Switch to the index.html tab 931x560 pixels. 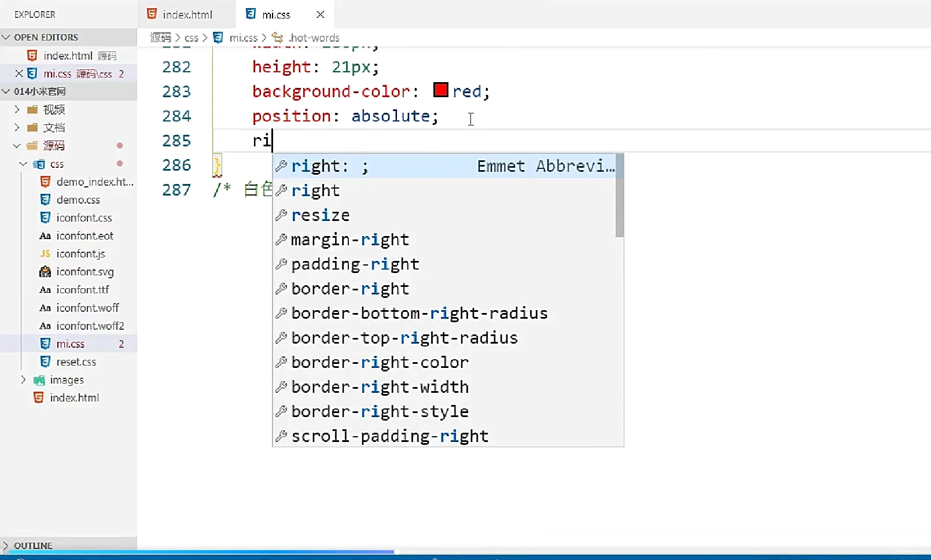click(187, 14)
